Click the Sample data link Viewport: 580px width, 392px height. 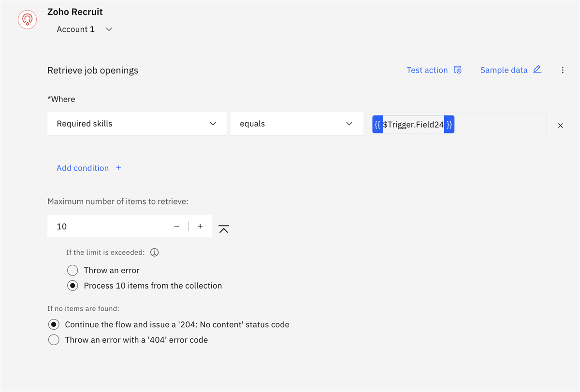[x=504, y=70]
